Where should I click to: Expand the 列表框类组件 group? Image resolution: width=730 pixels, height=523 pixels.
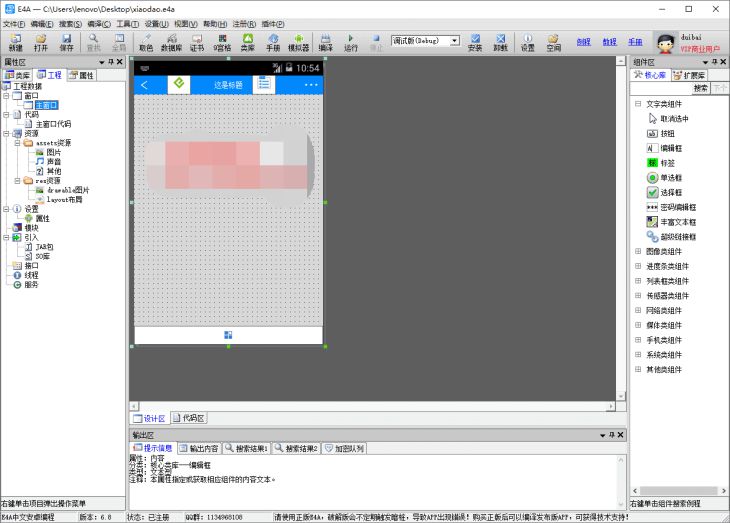[638, 281]
